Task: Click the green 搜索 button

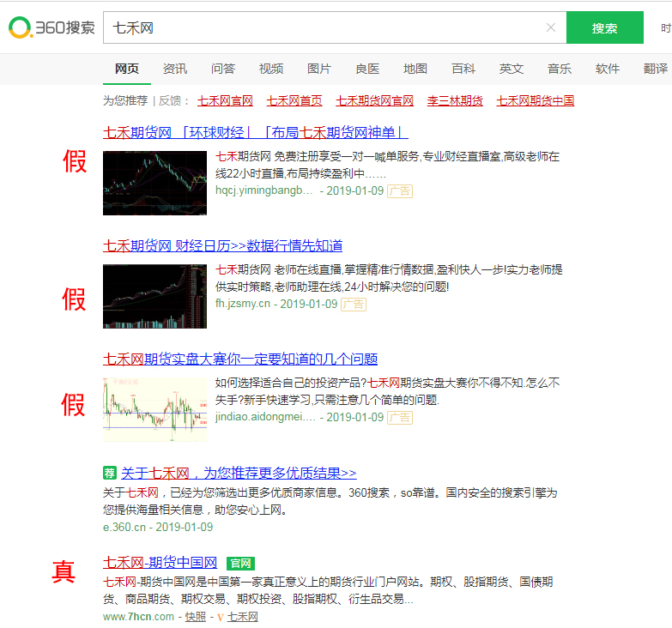Action: 605,27
